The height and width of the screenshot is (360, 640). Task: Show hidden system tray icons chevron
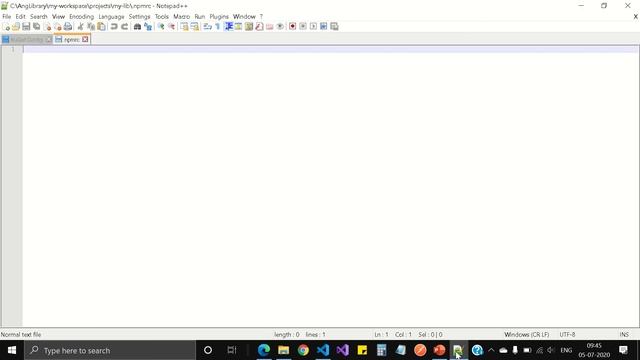[491, 350]
